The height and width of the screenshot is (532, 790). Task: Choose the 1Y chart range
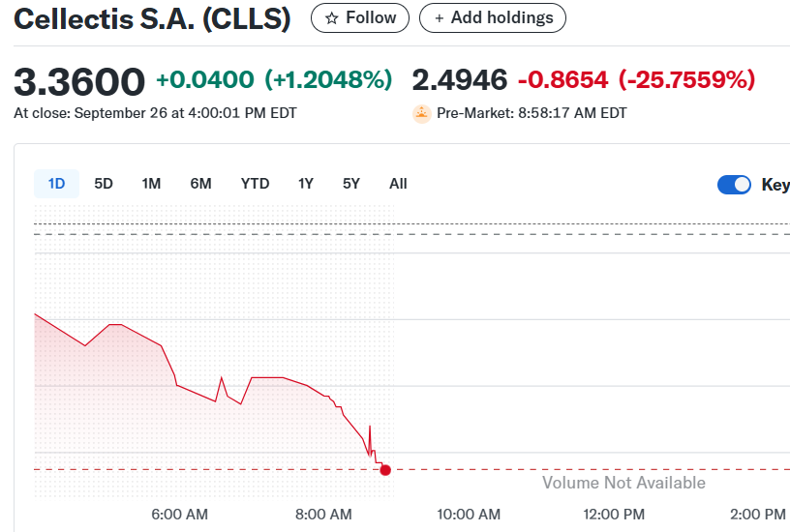tap(306, 184)
